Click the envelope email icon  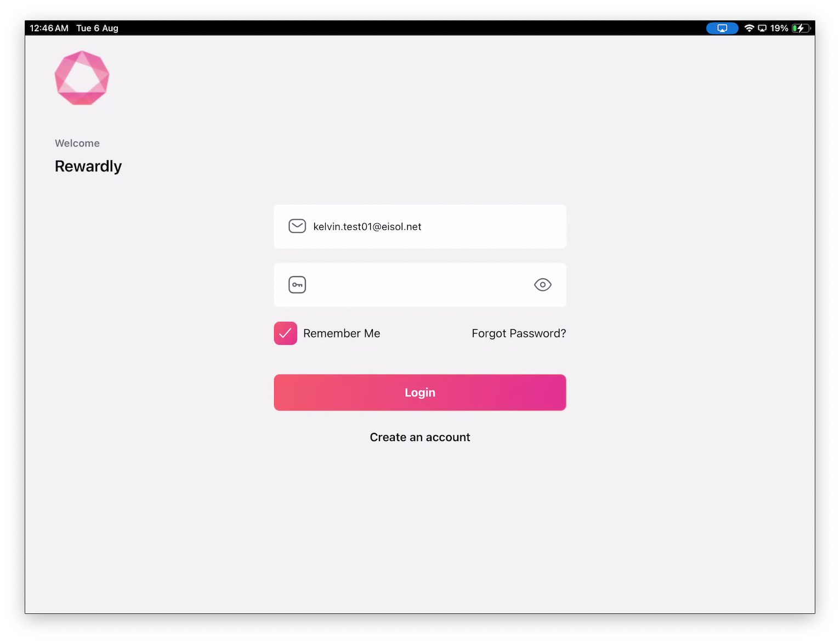(297, 226)
